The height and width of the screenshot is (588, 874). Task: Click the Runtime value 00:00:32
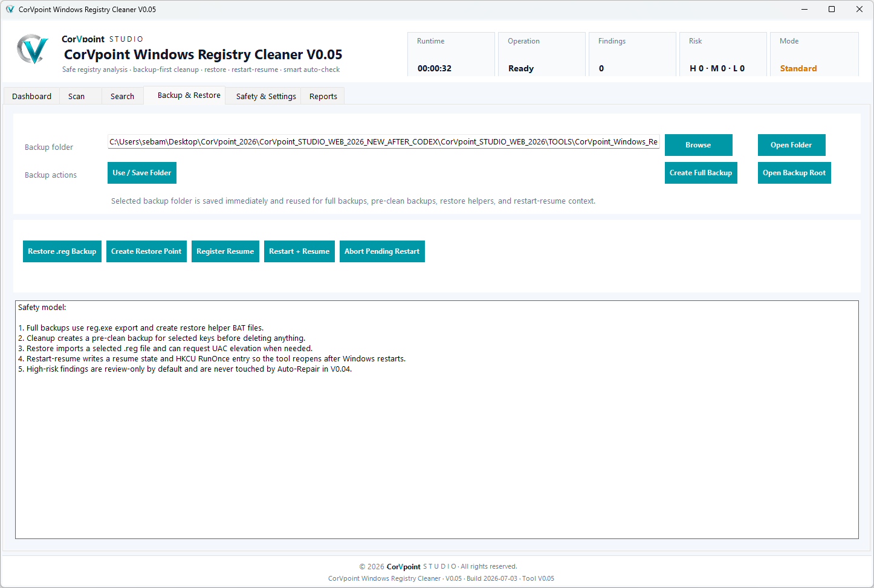pyautogui.click(x=435, y=68)
